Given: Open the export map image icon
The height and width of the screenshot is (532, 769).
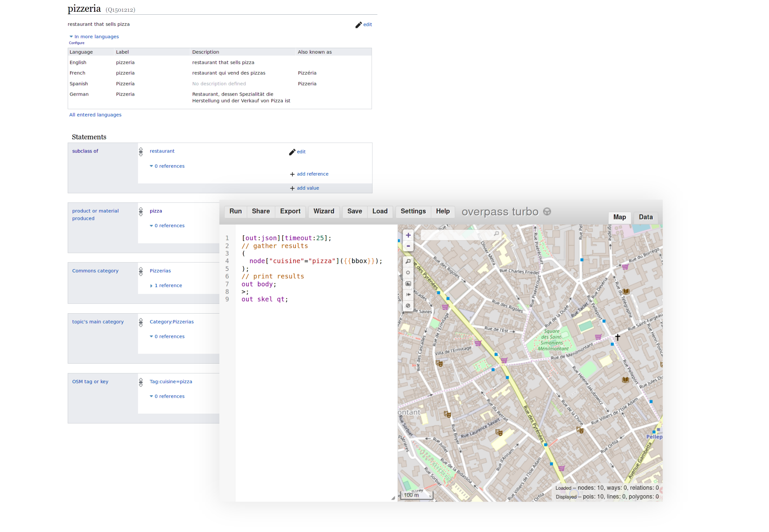Looking at the screenshot, I should (x=408, y=283).
